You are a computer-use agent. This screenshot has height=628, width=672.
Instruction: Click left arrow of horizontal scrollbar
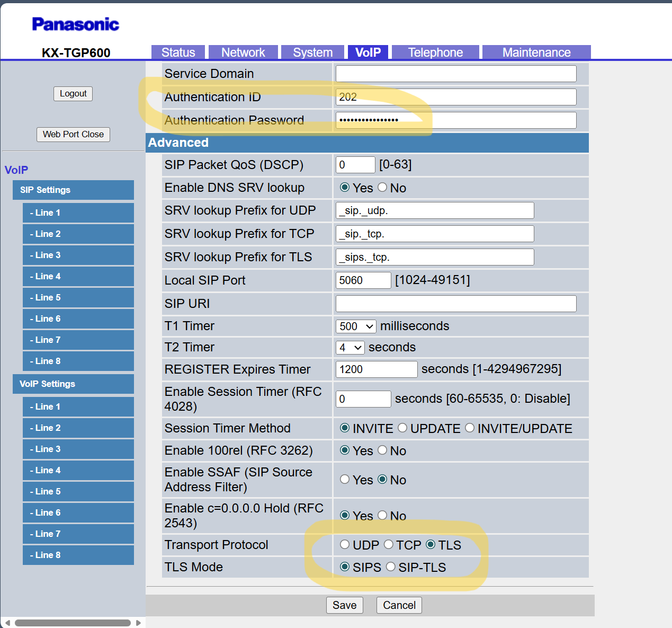point(7,623)
